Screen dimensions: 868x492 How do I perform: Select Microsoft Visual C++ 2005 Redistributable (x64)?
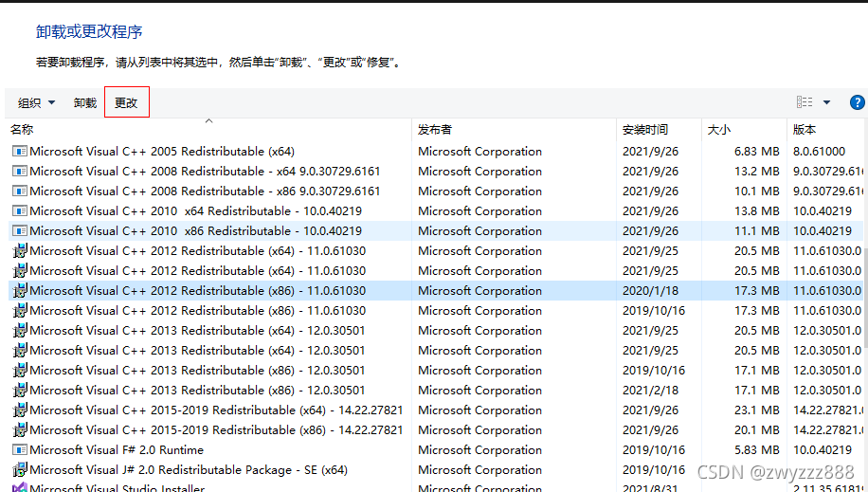click(x=162, y=152)
